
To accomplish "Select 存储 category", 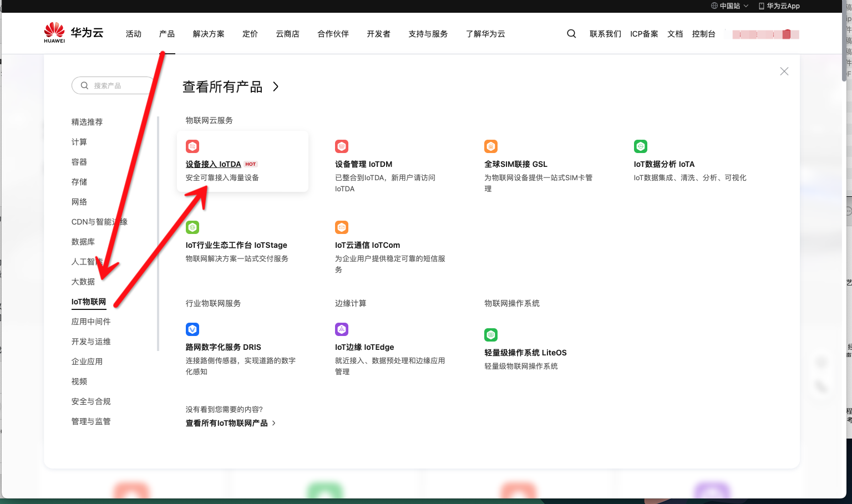I will pyautogui.click(x=79, y=182).
